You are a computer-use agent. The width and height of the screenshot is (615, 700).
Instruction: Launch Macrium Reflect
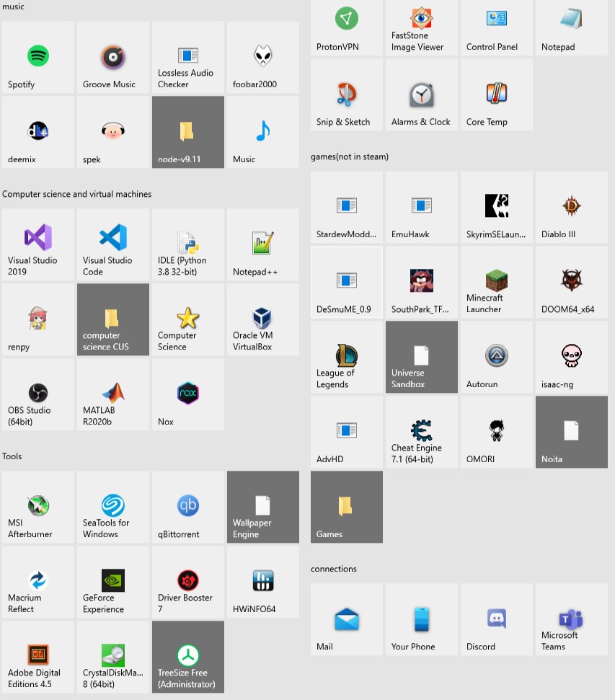pos(38,582)
